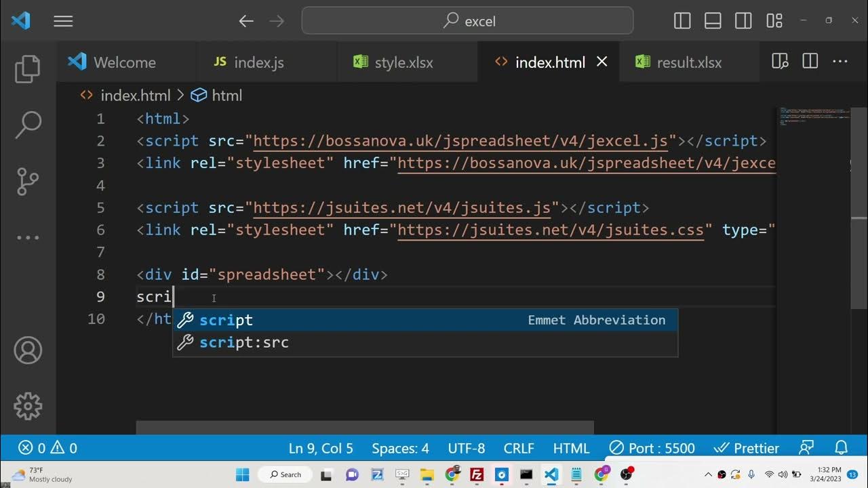
Task: Open the Explorer view in activity bar
Action: (x=28, y=68)
